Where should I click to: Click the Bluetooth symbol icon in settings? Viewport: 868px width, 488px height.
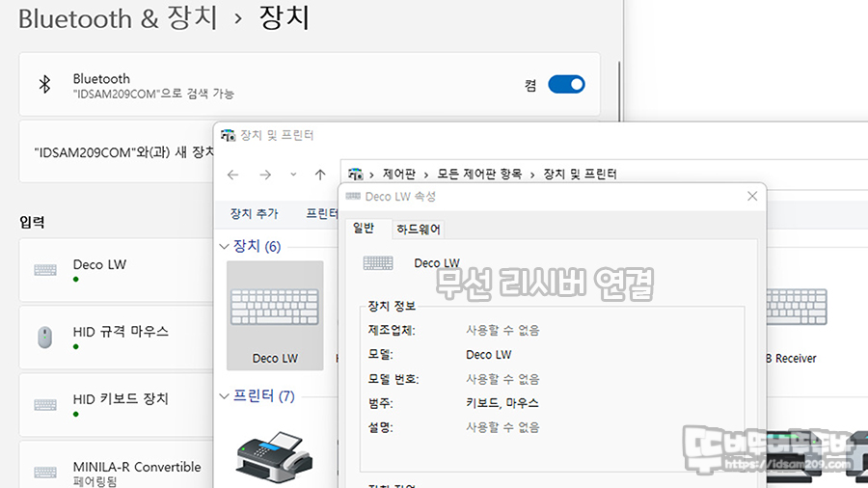tap(44, 85)
